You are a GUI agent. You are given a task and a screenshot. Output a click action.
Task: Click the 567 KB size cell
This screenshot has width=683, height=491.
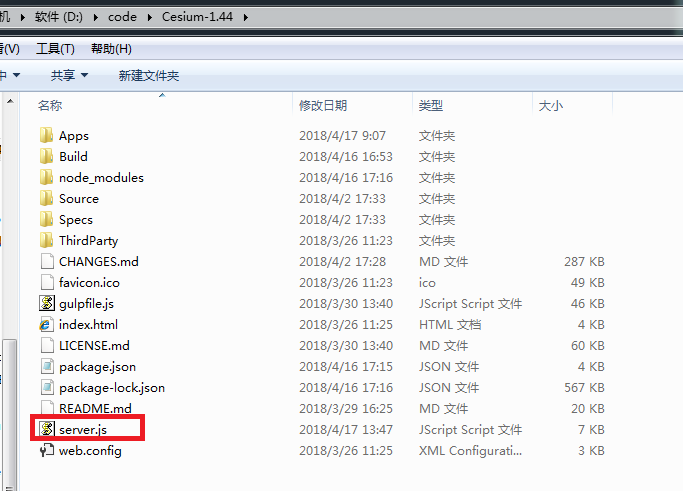(x=584, y=388)
